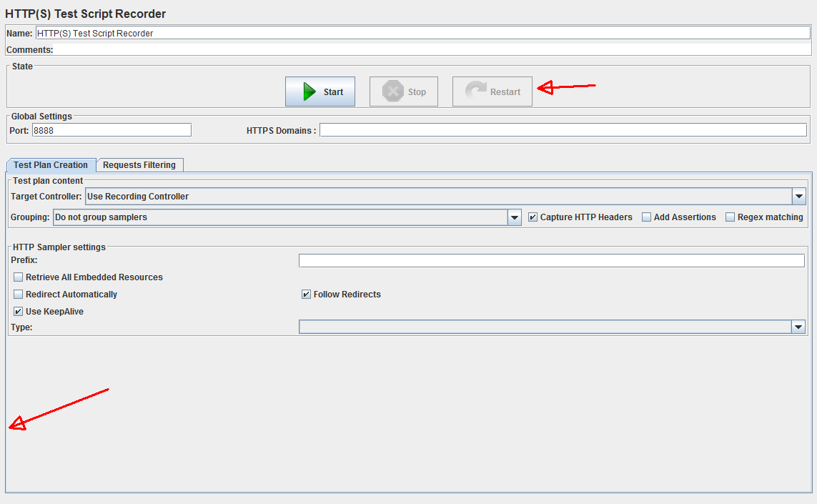Click the green Start play icon
817x504 pixels.
[x=309, y=92]
